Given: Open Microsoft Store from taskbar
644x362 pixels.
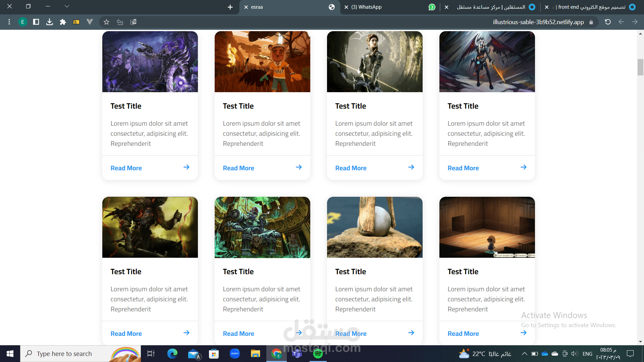Looking at the screenshot, I should (214, 354).
